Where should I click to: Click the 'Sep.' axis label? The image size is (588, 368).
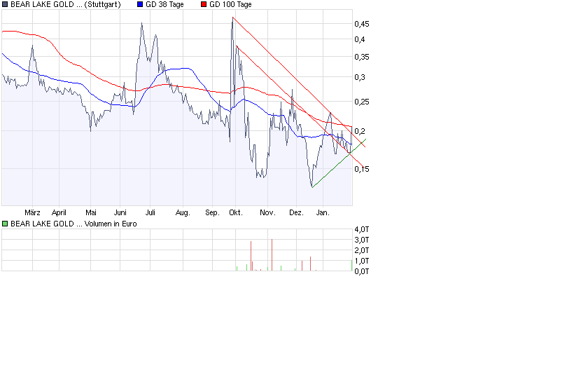click(212, 212)
